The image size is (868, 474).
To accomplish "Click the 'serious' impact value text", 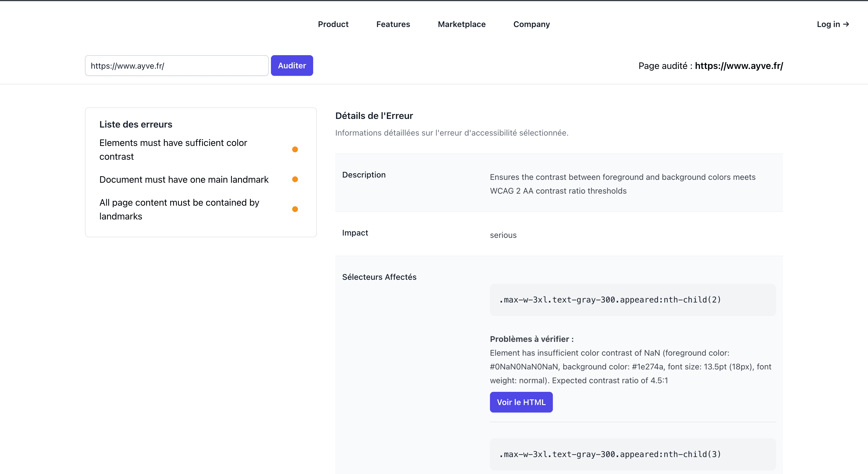I will (503, 235).
